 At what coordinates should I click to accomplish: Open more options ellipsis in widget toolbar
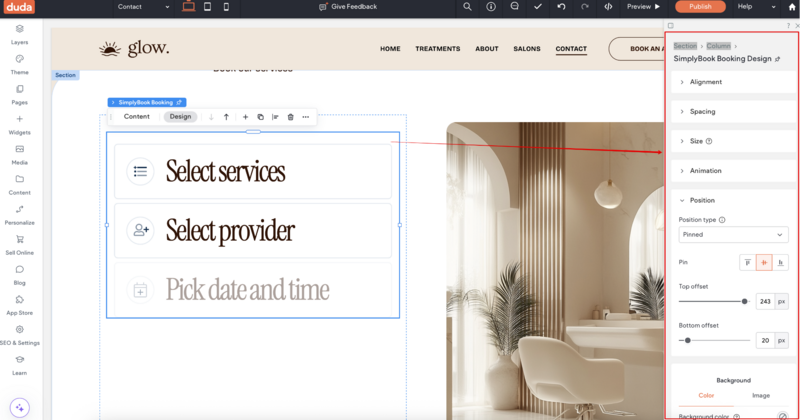[x=305, y=117]
